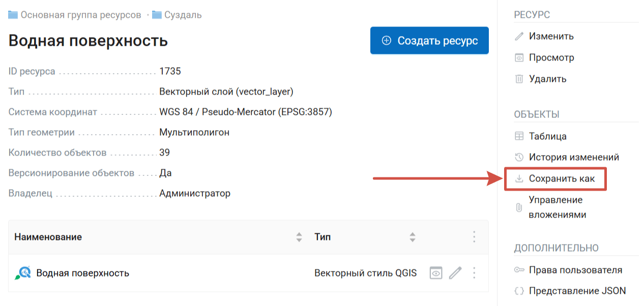644x306 pixels.
Task: Click the download icon beside Сохранить как
Action: [519, 179]
